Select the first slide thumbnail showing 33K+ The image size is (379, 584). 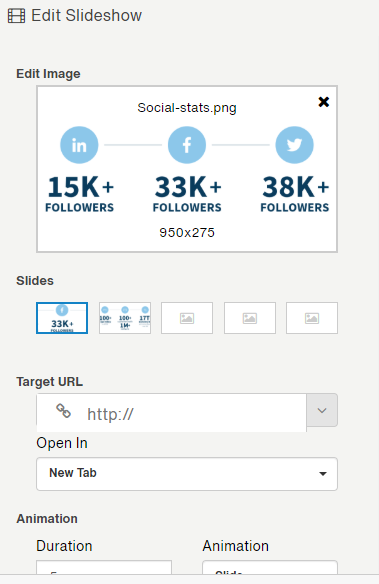(62, 318)
